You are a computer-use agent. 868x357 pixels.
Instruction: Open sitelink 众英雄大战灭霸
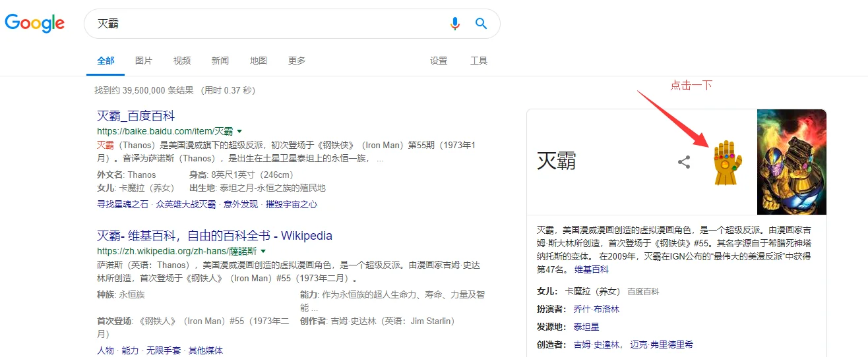[x=186, y=204]
